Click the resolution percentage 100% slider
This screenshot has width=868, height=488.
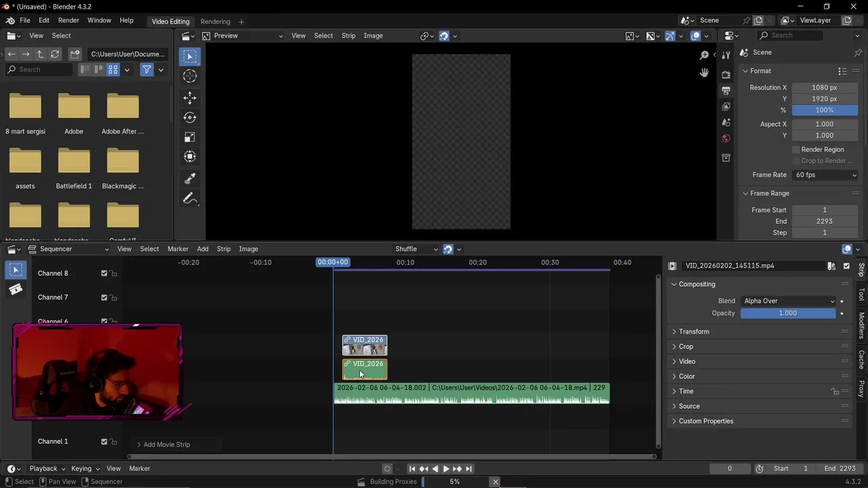coord(825,110)
